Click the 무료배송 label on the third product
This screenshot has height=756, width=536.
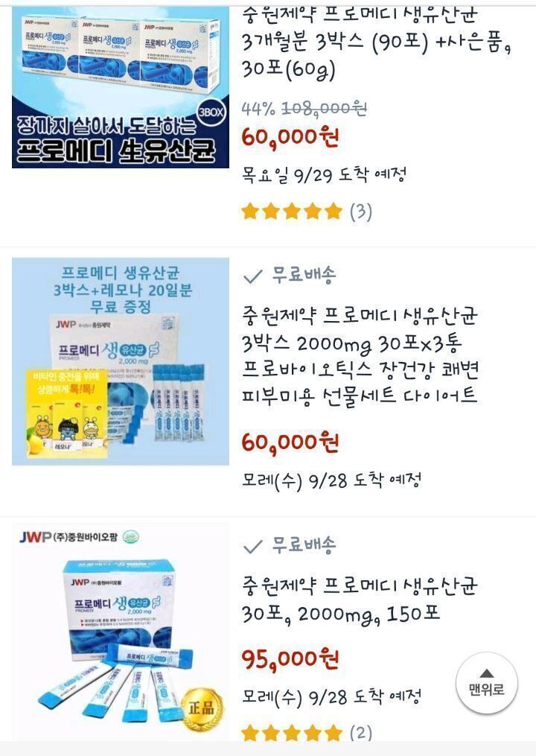point(304,544)
